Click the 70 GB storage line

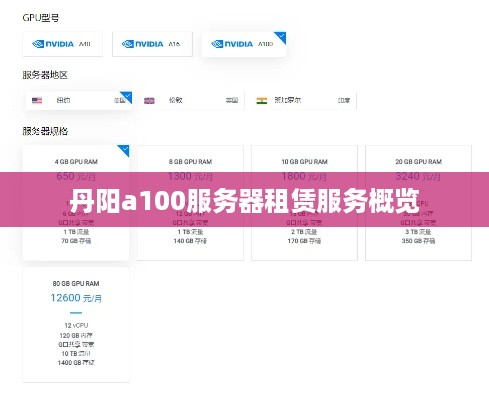pos(76,241)
